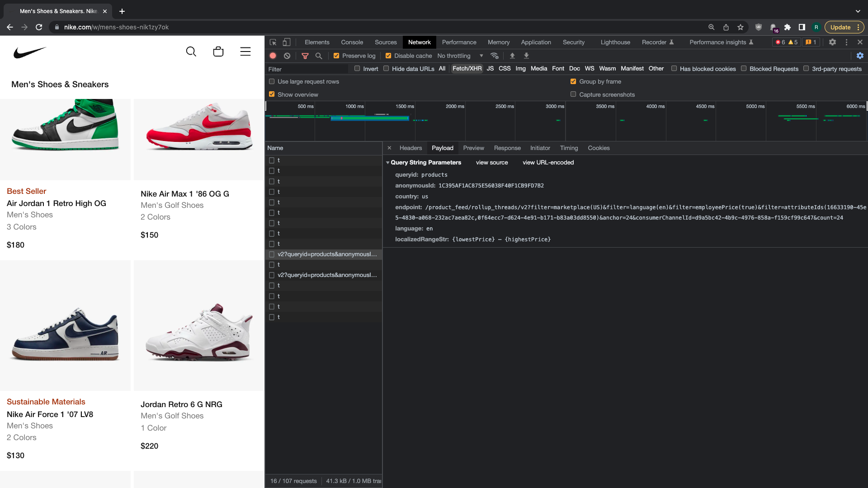This screenshot has height=488, width=868.
Task: Toggle Disable cache checkbox
Action: pos(388,56)
